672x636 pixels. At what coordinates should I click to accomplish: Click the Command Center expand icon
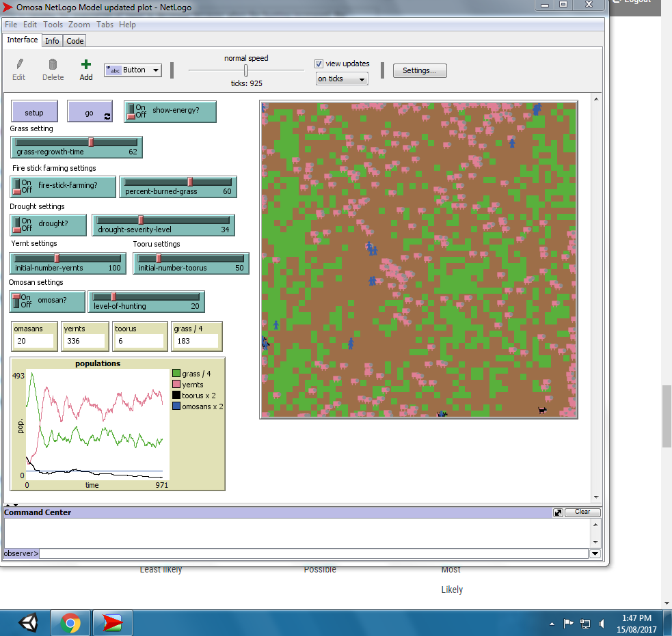point(558,512)
